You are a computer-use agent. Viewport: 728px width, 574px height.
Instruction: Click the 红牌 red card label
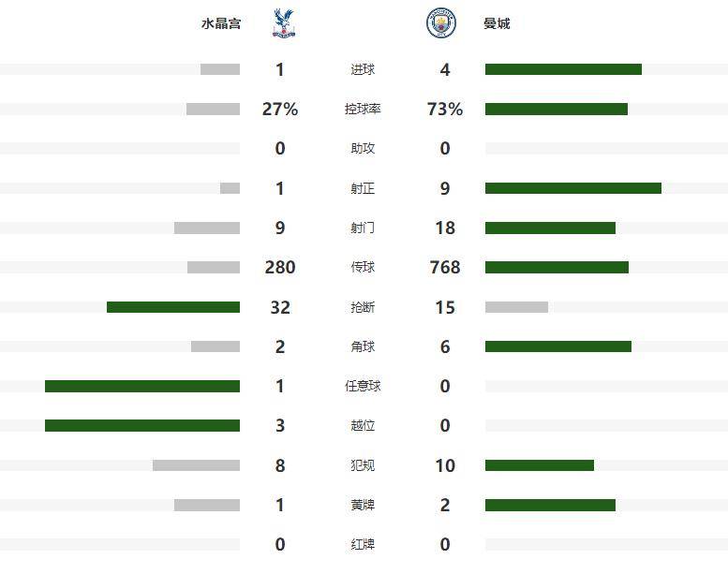coord(363,544)
